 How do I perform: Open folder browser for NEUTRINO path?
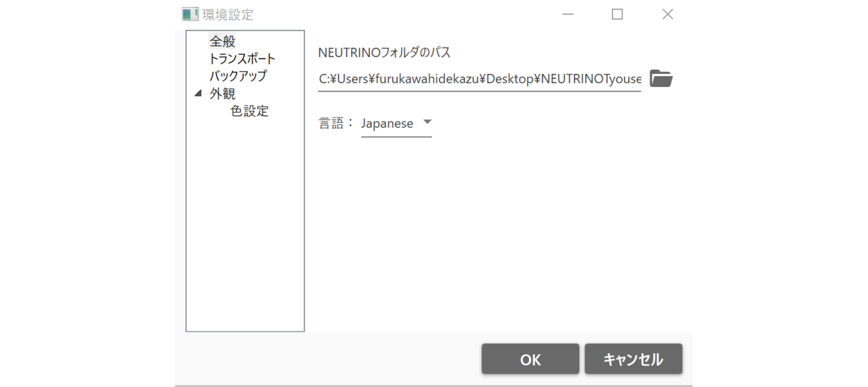point(660,79)
